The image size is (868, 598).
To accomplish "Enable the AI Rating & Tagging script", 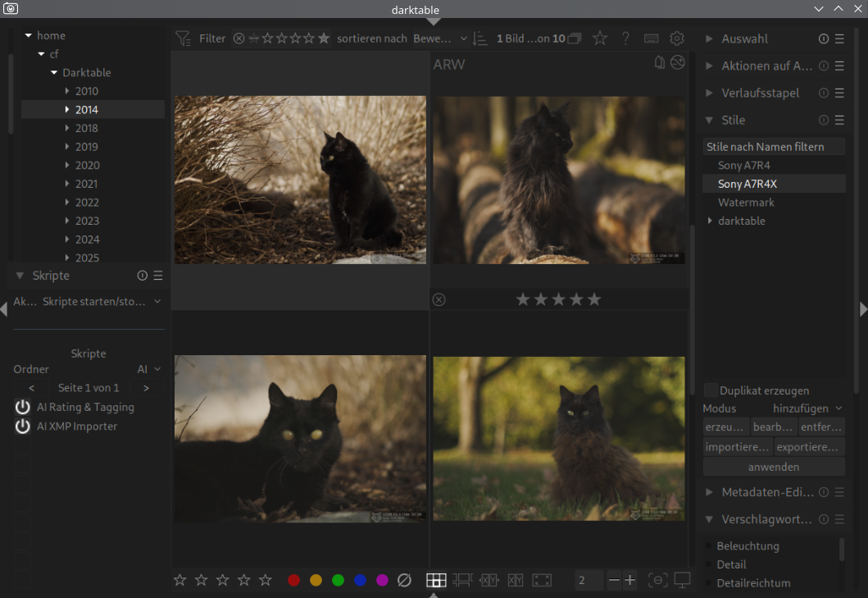I will click(x=22, y=408).
